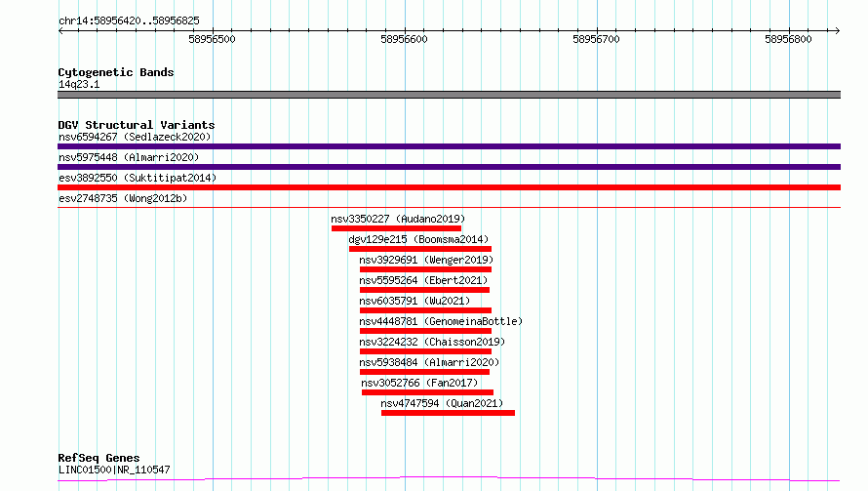Open nsv4448781 (GenomeinaBottle) variant
This screenshot has height=491, width=868.
[x=441, y=321]
